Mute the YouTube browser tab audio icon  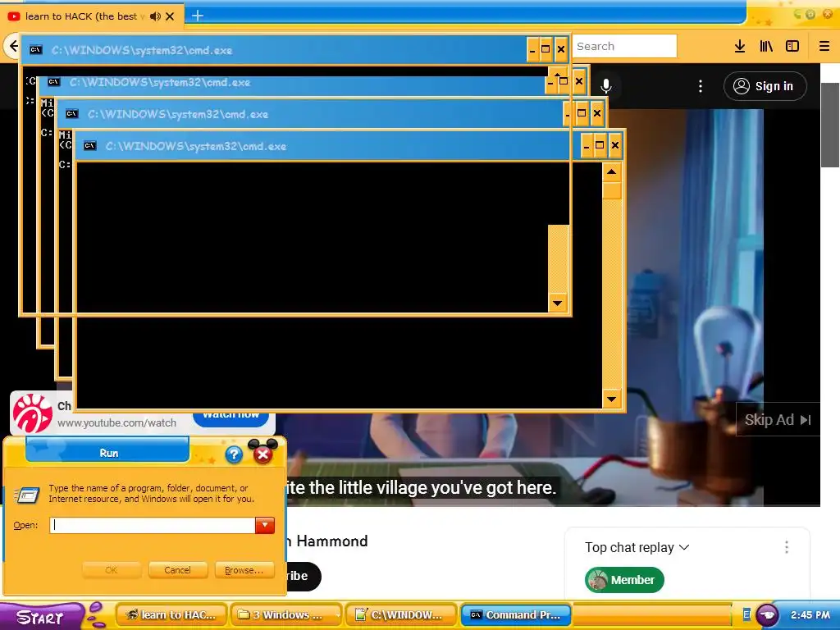point(155,16)
